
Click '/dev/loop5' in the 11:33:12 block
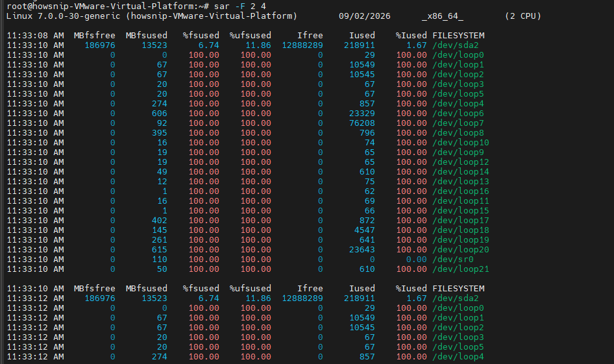click(458, 347)
